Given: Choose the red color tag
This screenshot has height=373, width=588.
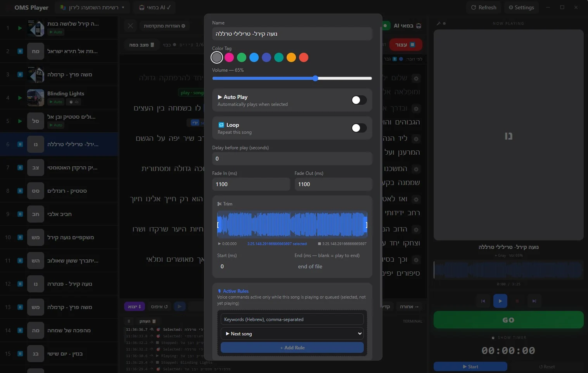Looking at the screenshot, I should 304,57.
